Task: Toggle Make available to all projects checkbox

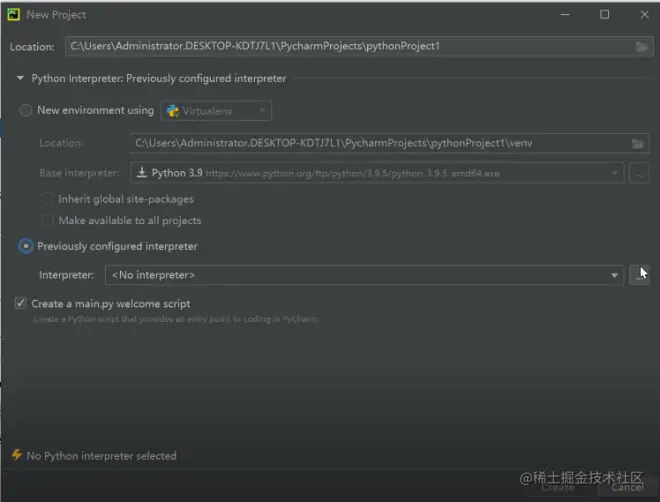Action: [x=47, y=220]
